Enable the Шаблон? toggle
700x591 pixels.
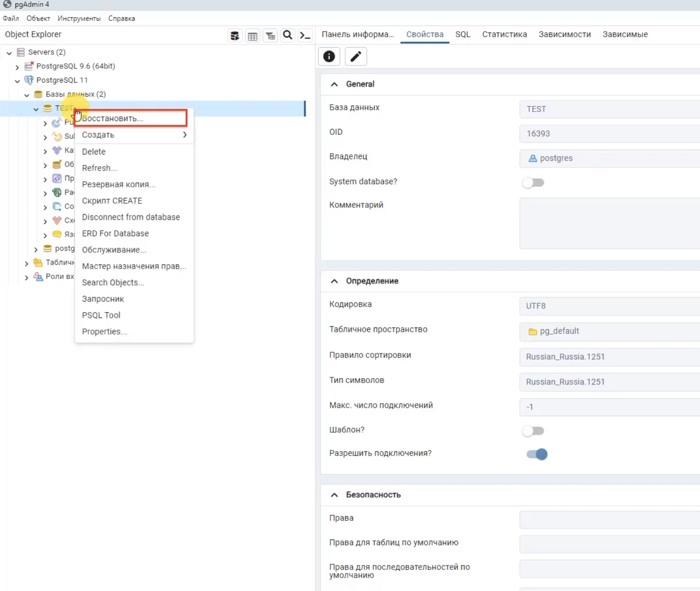click(x=533, y=430)
